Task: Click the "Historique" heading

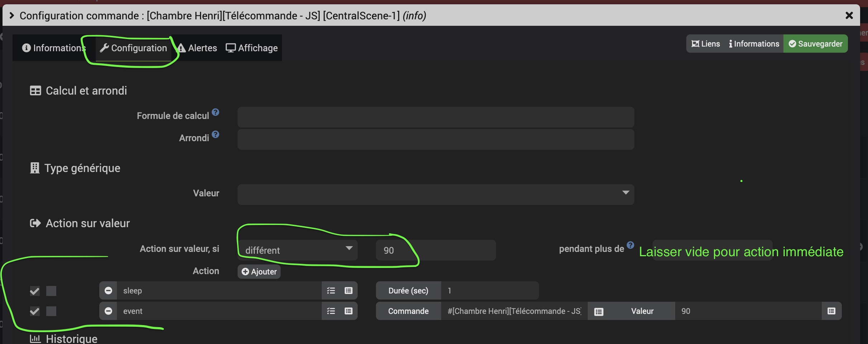Action: (x=72, y=339)
